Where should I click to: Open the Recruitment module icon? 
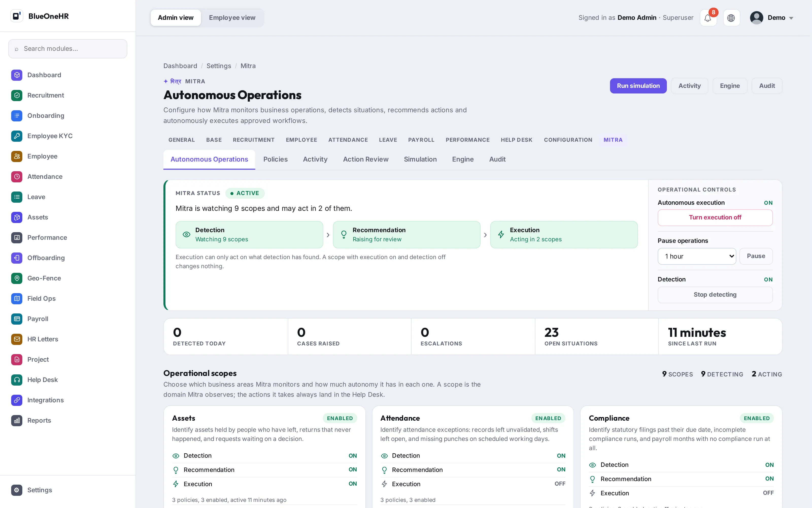(x=17, y=96)
